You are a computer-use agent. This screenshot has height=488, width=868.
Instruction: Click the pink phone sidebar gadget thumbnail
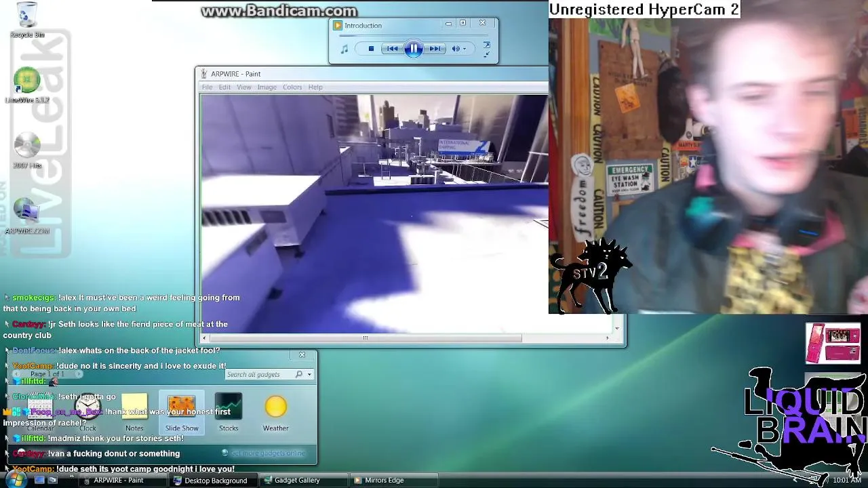point(833,344)
